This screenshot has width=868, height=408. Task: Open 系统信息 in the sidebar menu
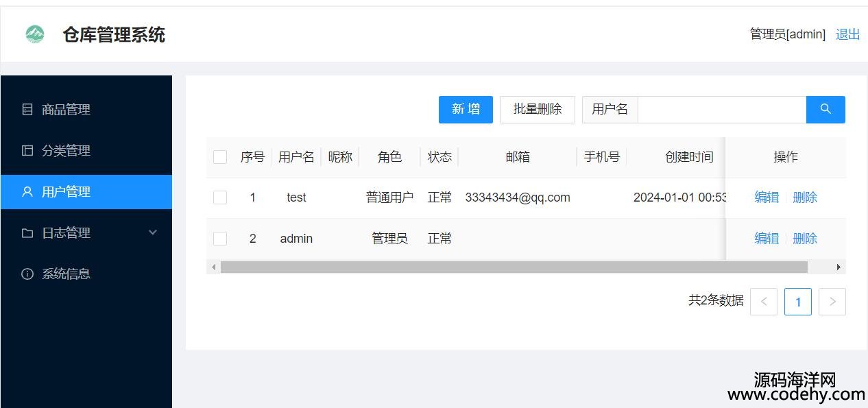point(86,274)
